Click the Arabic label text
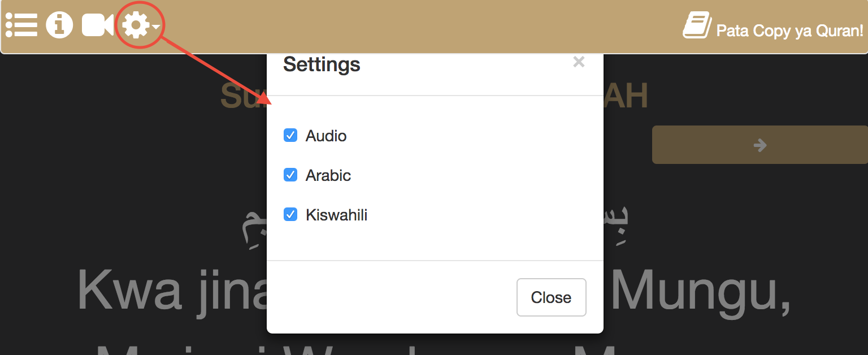 click(328, 175)
